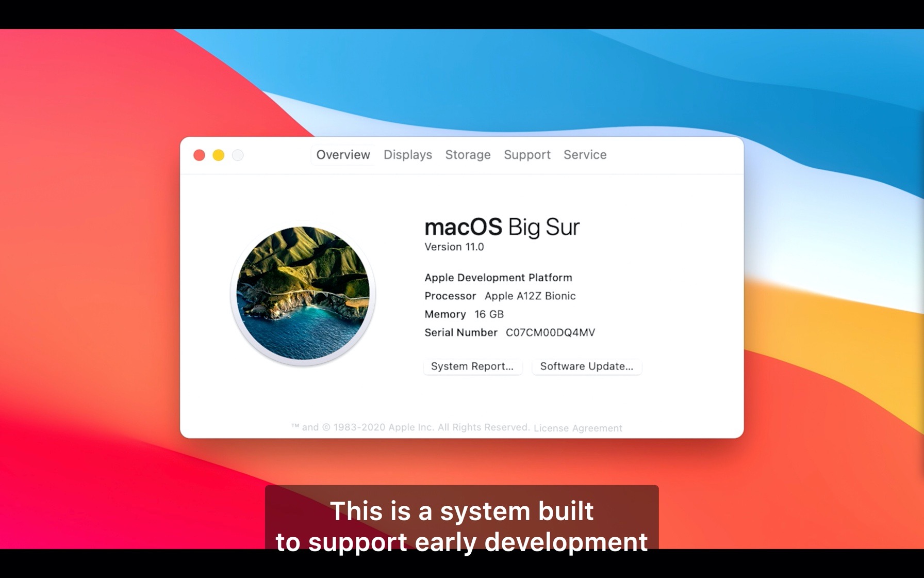This screenshot has height=578, width=924.
Task: Open the License Agreement link
Action: click(x=578, y=428)
